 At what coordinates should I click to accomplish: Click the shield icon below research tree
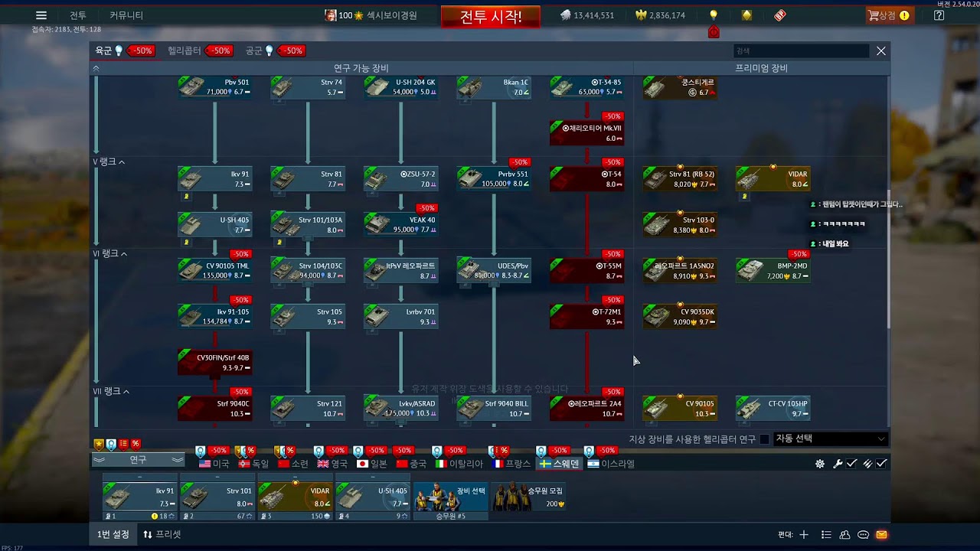[111, 444]
